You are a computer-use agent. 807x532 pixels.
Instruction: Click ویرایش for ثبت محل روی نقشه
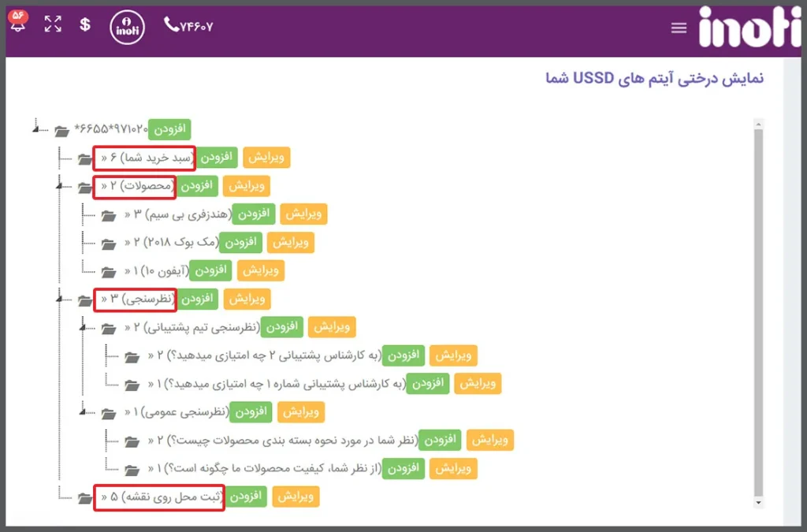click(296, 497)
